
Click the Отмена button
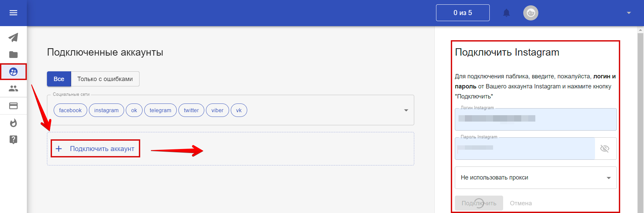[521, 203]
